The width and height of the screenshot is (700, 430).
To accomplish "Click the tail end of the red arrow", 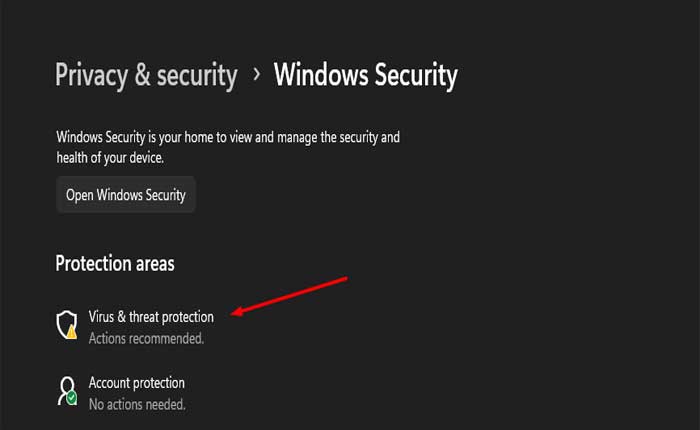I will tap(344, 278).
